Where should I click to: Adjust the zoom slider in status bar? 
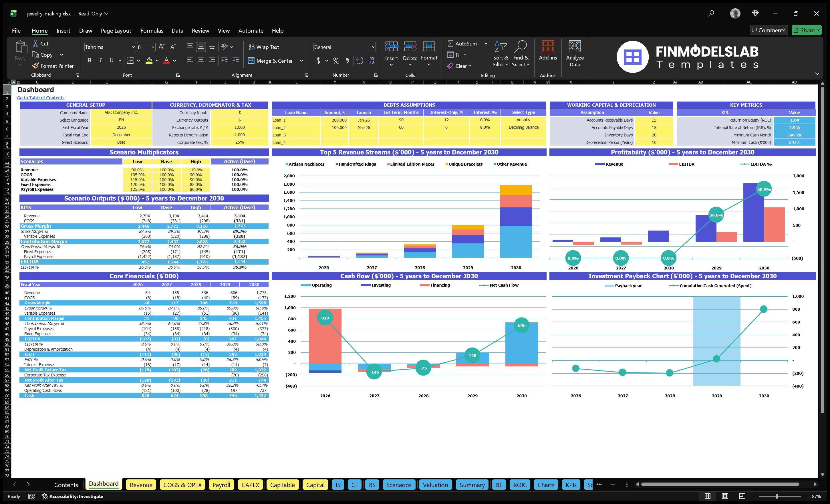(777, 496)
